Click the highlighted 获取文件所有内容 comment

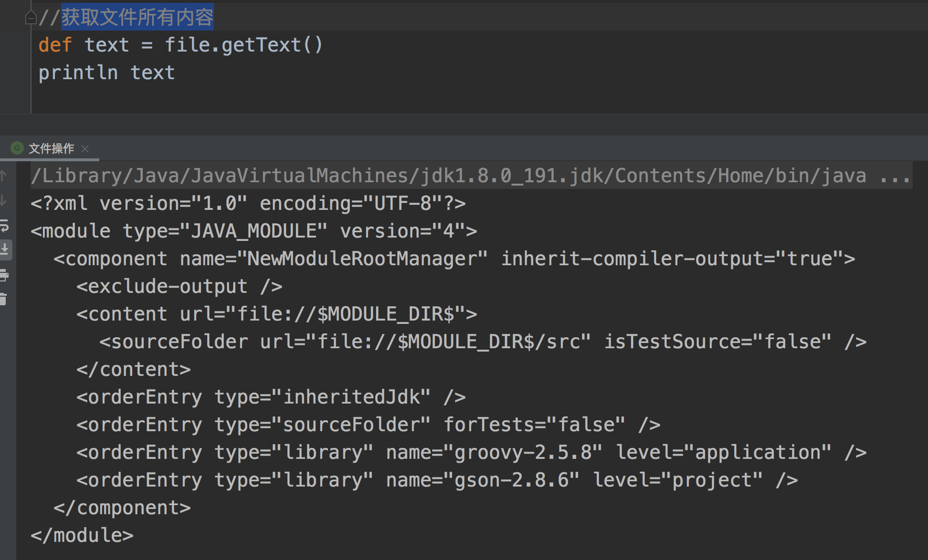coord(137,18)
